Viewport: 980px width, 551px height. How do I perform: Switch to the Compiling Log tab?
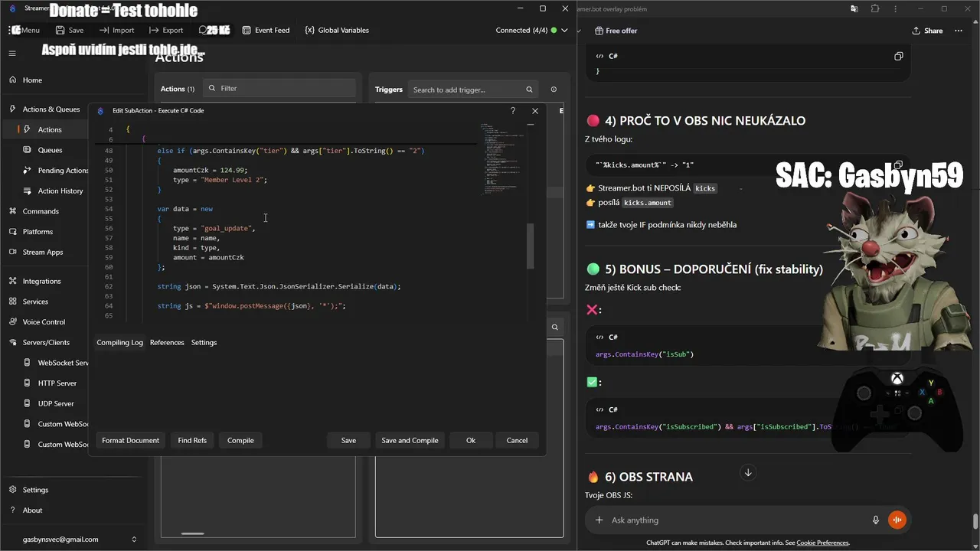pos(119,343)
